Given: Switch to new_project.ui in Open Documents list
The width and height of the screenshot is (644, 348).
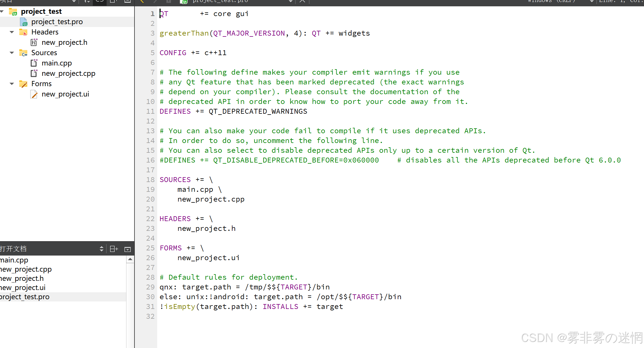Looking at the screenshot, I should point(23,288).
